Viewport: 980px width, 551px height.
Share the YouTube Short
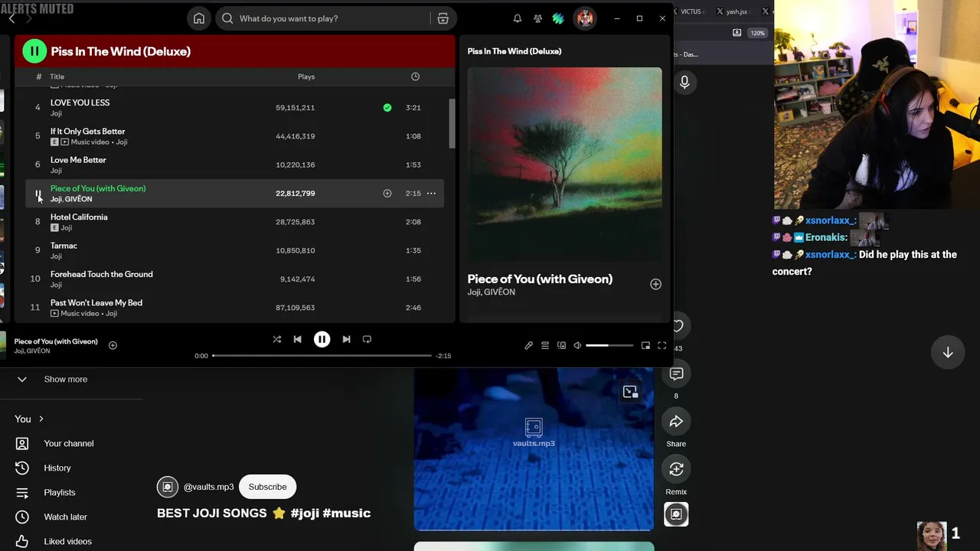pos(676,422)
